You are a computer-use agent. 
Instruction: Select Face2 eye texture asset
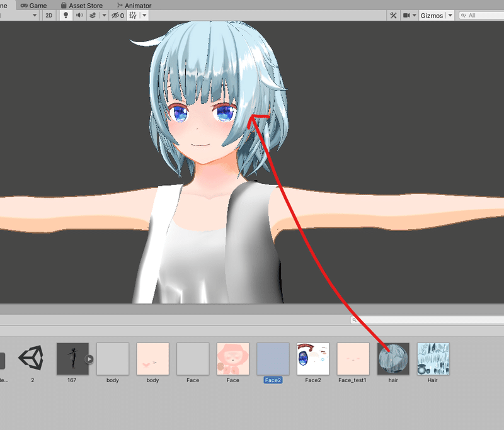click(313, 359)
